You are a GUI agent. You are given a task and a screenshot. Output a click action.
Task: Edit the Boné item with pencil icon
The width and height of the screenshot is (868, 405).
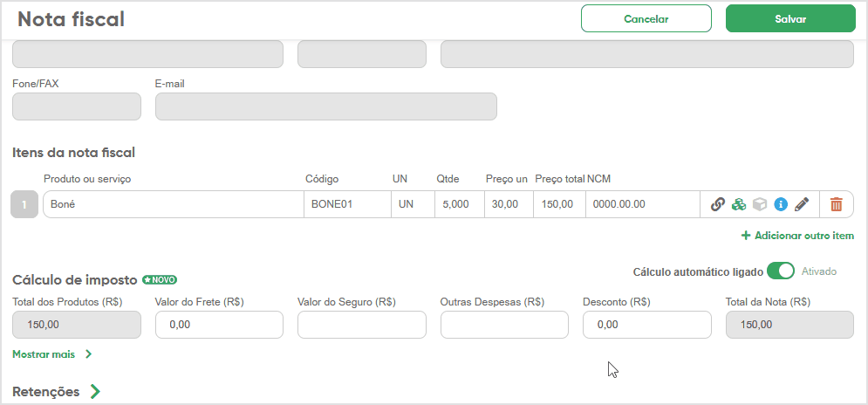click(802, 204)
